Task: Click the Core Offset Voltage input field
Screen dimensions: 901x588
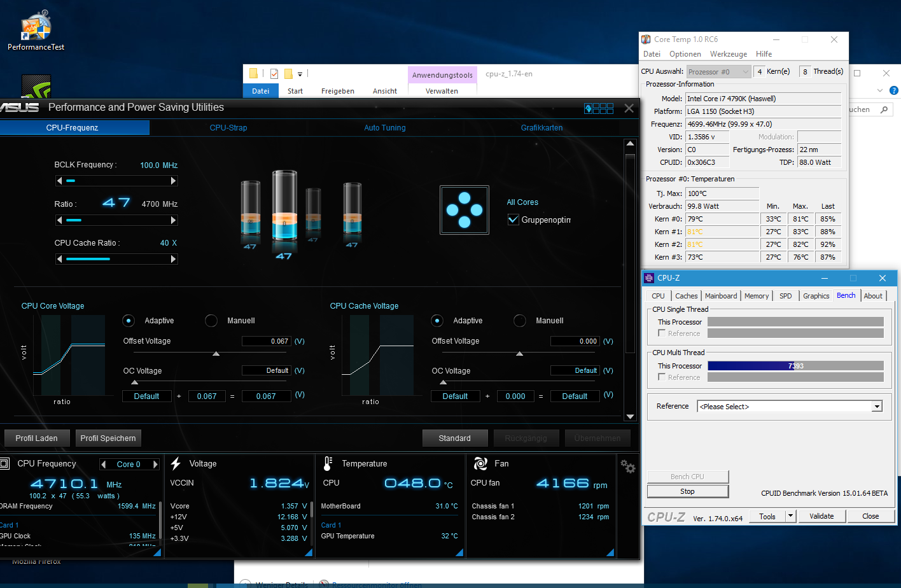Action: (267, 341)
